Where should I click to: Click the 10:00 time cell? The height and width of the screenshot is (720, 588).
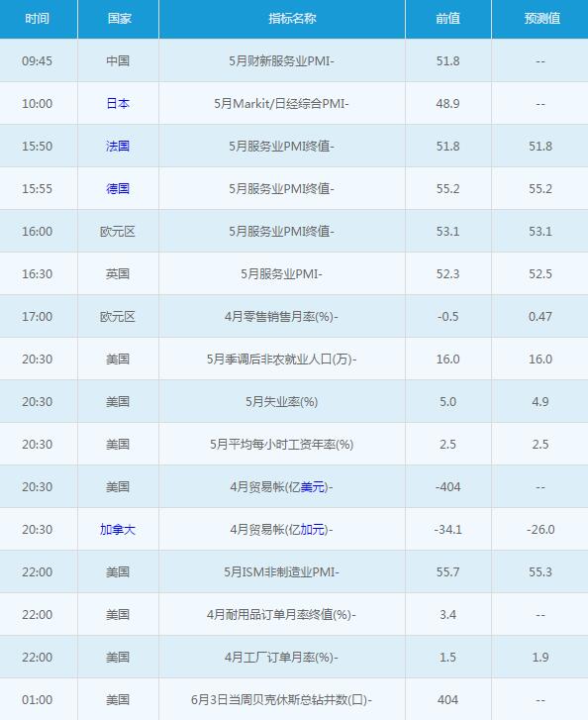[x=38, y=104]
